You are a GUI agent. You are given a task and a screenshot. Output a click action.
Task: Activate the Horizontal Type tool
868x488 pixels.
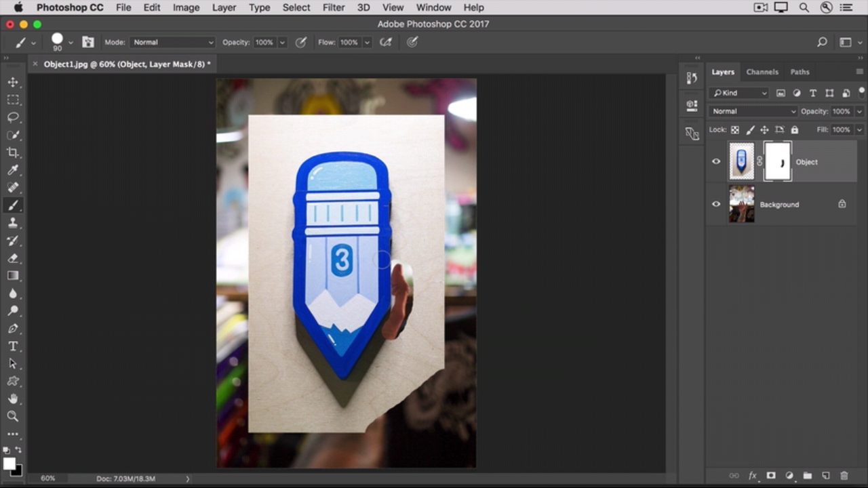pos(13,346)
